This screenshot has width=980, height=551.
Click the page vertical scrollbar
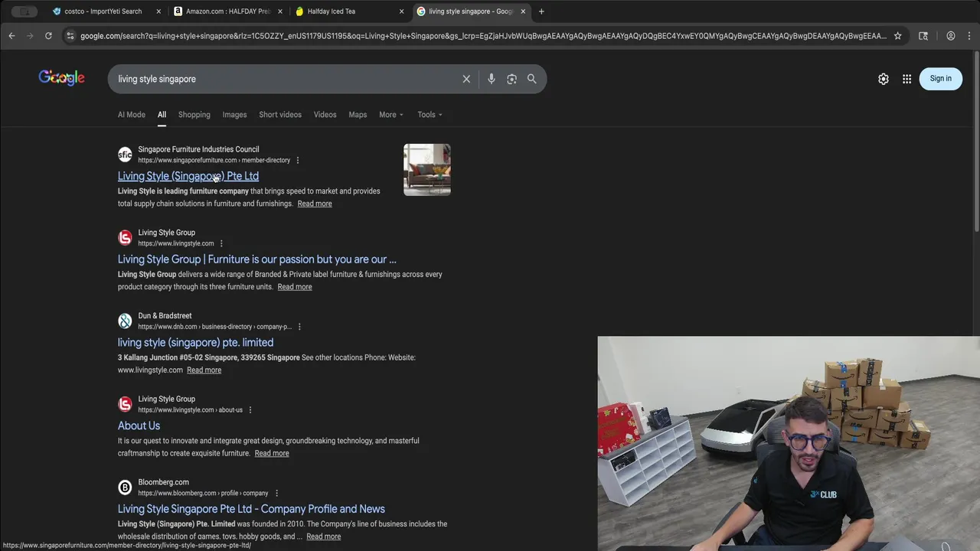coord(976,142)
